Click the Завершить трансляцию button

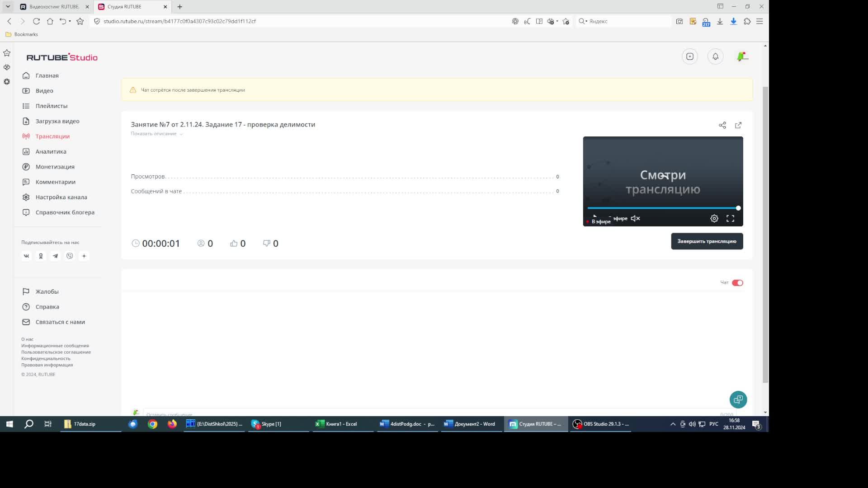pyautogui.click(x=707, y=241)
